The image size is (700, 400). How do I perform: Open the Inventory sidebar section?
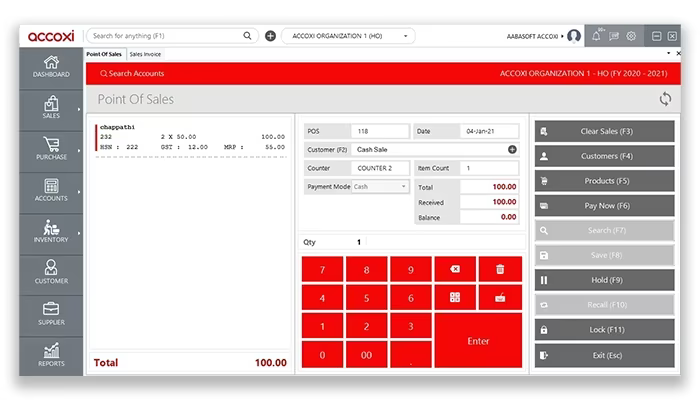(x=51, y=232)
